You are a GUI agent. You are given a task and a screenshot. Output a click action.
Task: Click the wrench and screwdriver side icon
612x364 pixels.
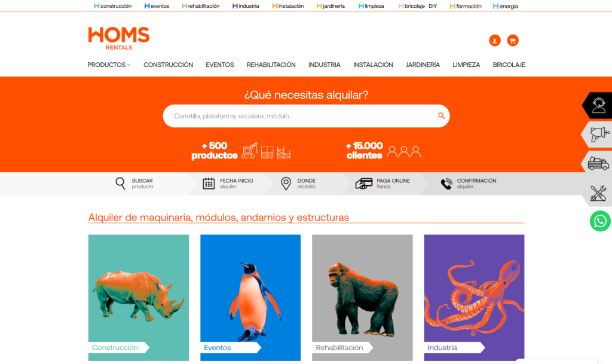(x=598, y=193)
